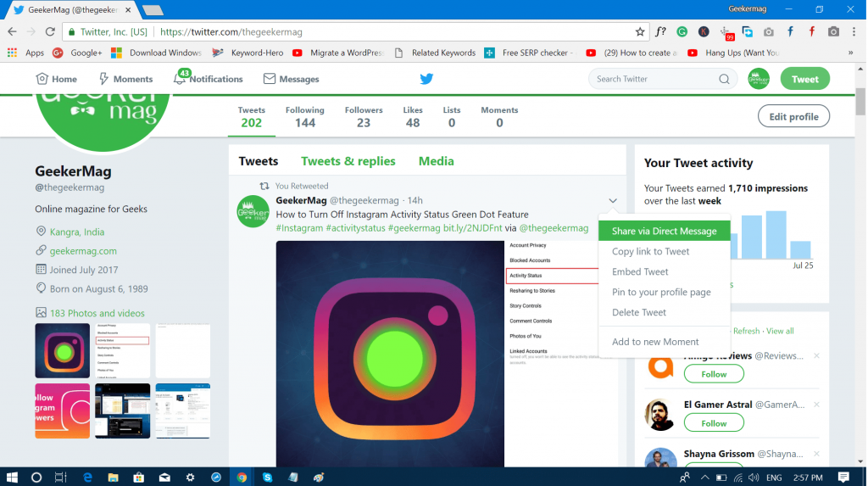Open the 183 Photos and videos link

tap(97, 313)
